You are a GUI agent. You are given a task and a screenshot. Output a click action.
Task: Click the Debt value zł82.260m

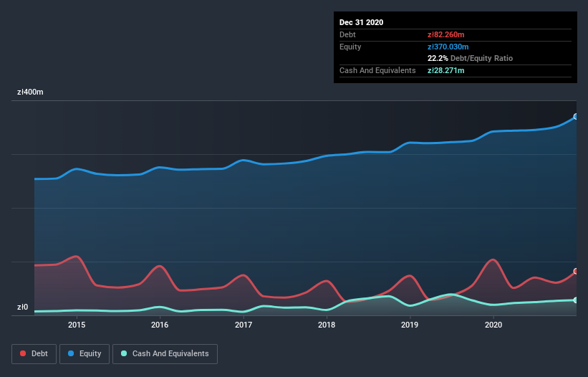(446, 34)
